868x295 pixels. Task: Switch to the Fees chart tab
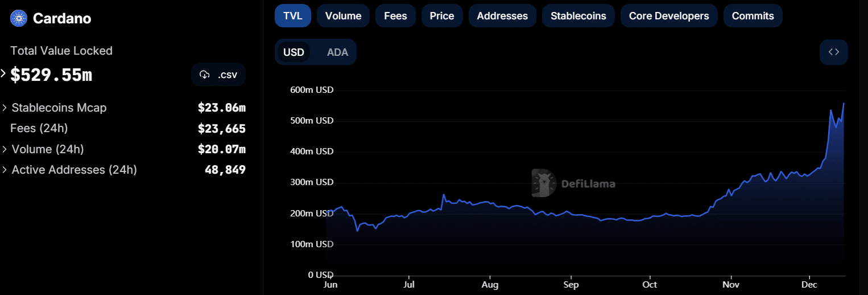(395, 16)
